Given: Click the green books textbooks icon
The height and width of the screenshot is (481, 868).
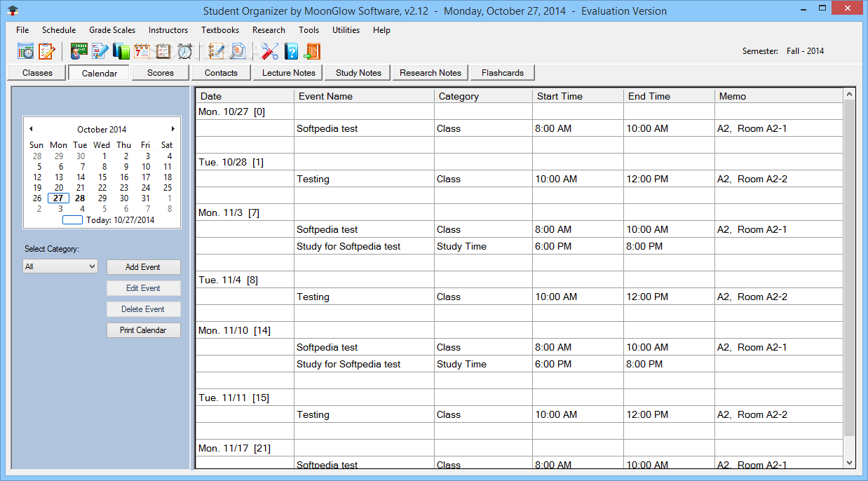Looking at the screenshot, I should (121, 51).
